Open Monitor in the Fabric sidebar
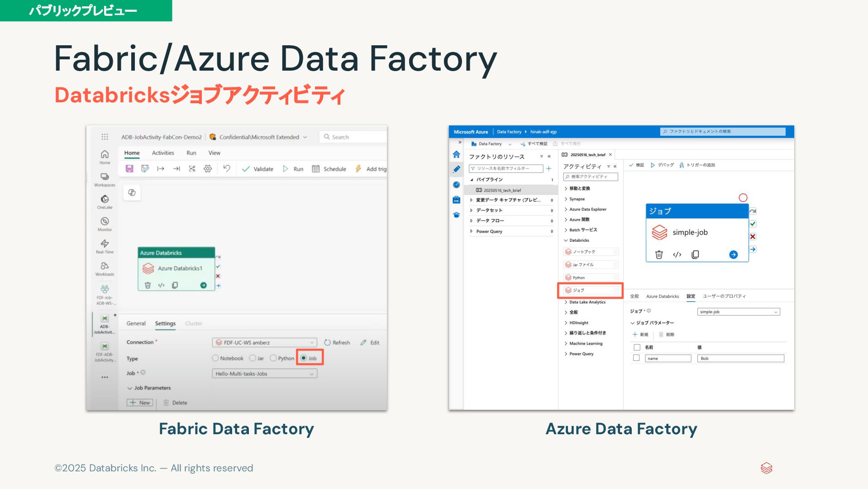Viewport: 868px width, 489px height. coord(105,224)
